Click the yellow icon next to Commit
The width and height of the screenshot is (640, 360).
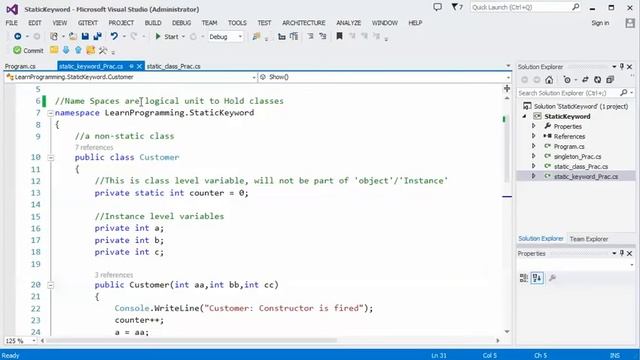54,50
